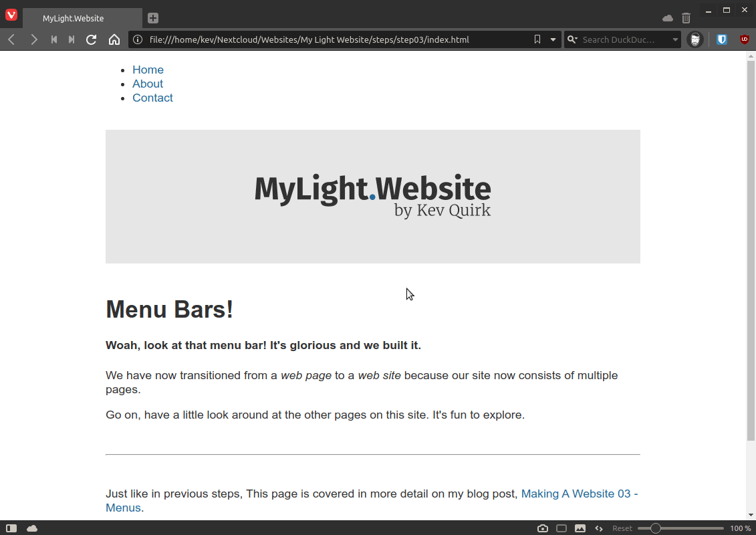
Task: Click the site info icon in address bar
Action: click(x=138, y=39)
